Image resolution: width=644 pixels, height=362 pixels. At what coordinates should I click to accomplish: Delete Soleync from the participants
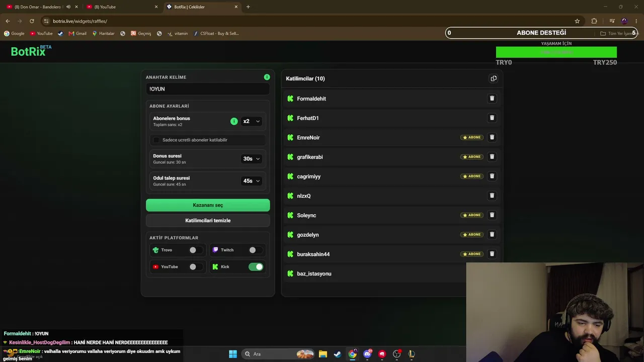point(492,215)
